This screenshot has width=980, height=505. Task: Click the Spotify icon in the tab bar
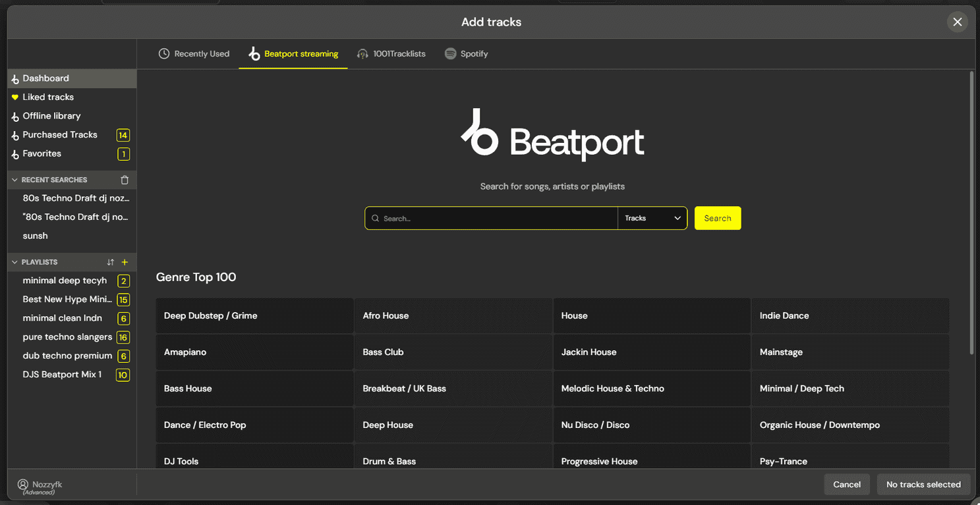(x=451, y=53)
